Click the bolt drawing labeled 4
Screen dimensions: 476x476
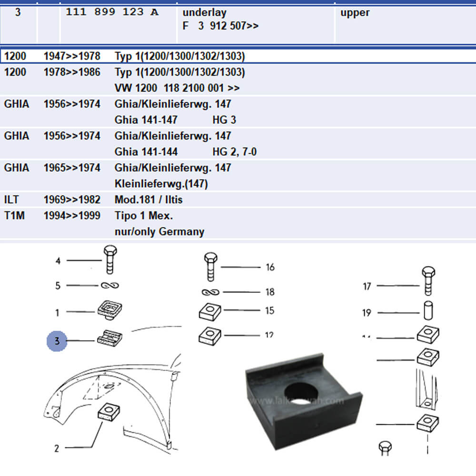110,260
